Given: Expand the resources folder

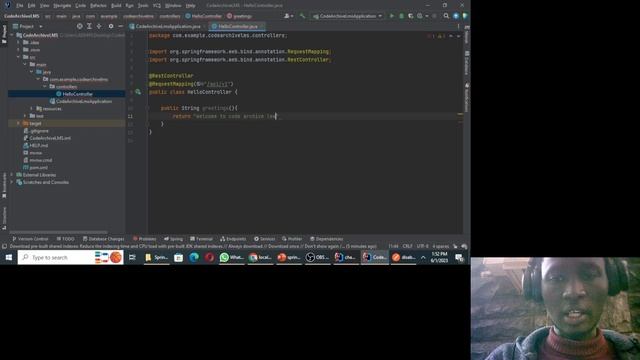Looking at the screenshot, I should (31, 109).
